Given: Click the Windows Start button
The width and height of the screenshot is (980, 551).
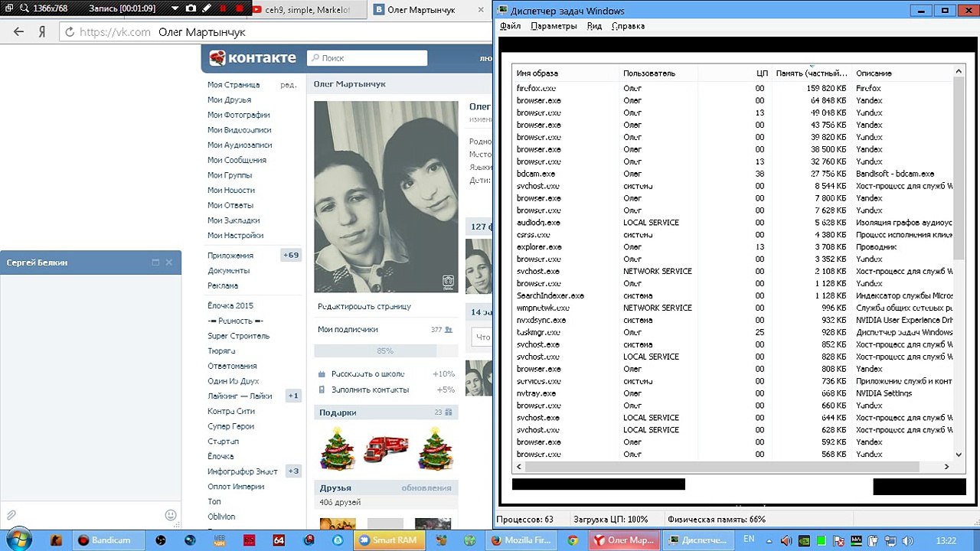Looking at the screenshot, I should [17, 540].
